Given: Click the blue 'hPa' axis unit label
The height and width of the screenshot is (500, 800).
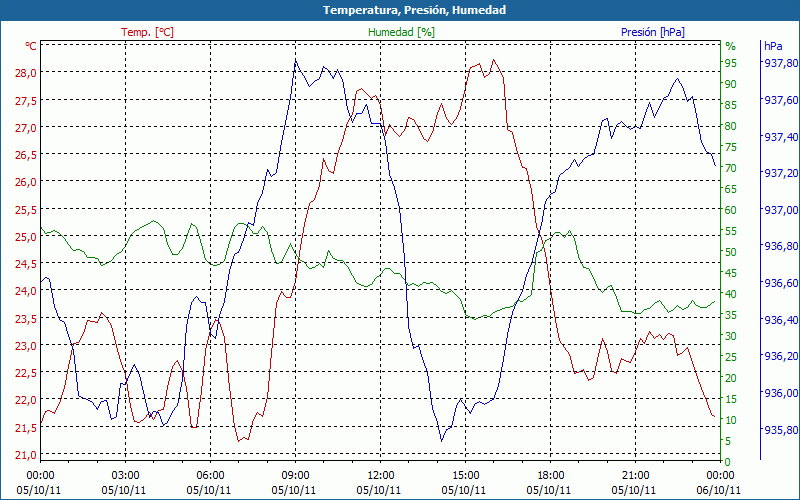Looking at the screenshot, I should pos(773,46).
